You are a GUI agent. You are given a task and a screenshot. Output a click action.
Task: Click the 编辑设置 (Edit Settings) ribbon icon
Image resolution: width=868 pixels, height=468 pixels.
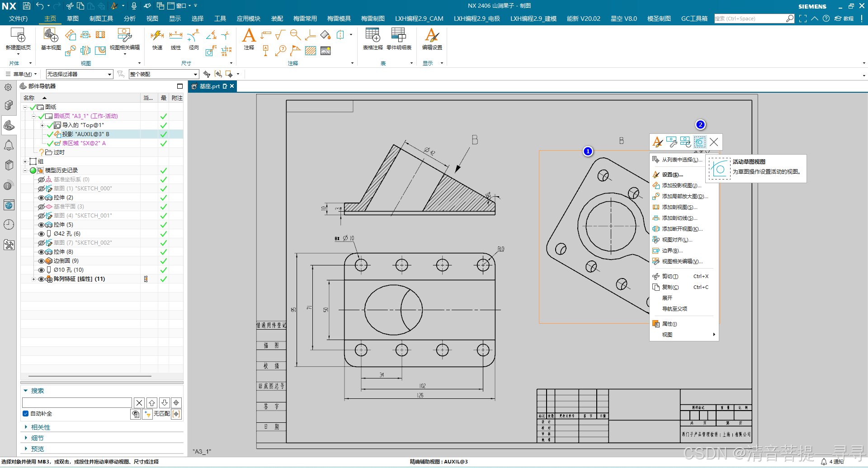(432, 39)
